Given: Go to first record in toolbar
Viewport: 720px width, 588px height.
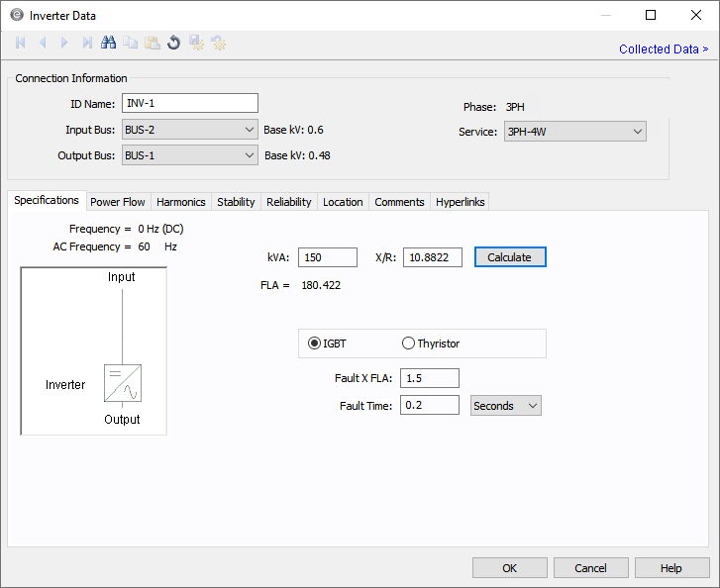Looking at the screenshot, I should pos(21,43).
